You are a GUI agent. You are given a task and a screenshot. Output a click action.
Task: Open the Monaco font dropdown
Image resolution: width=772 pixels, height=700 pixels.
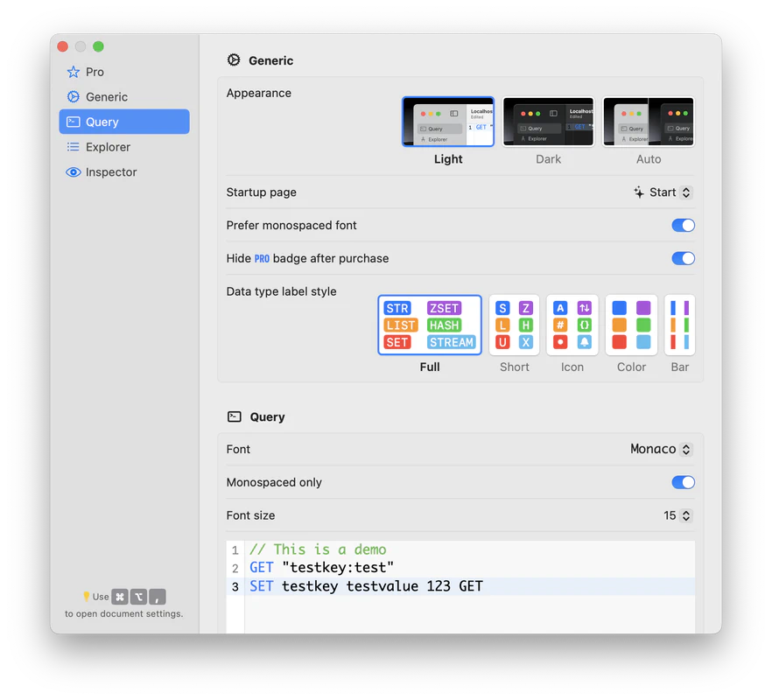(661, 449)
